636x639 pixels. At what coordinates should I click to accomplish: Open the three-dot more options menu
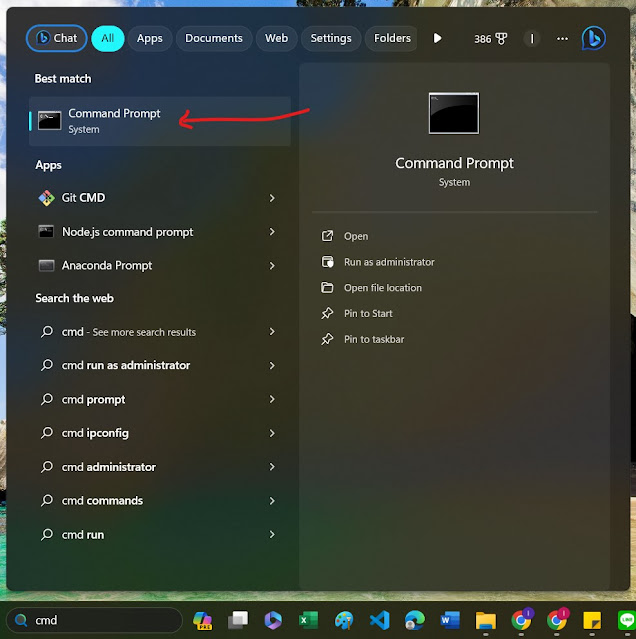562,39
